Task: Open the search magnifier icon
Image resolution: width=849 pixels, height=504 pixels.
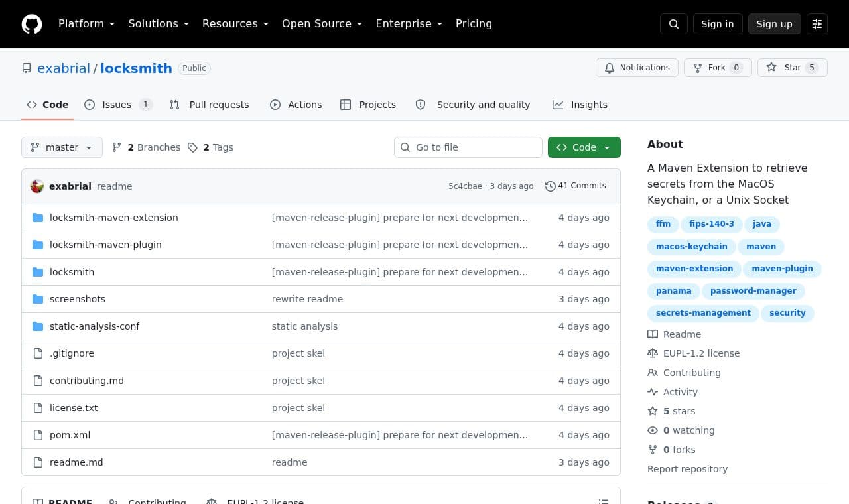Action: coord(674,24)
